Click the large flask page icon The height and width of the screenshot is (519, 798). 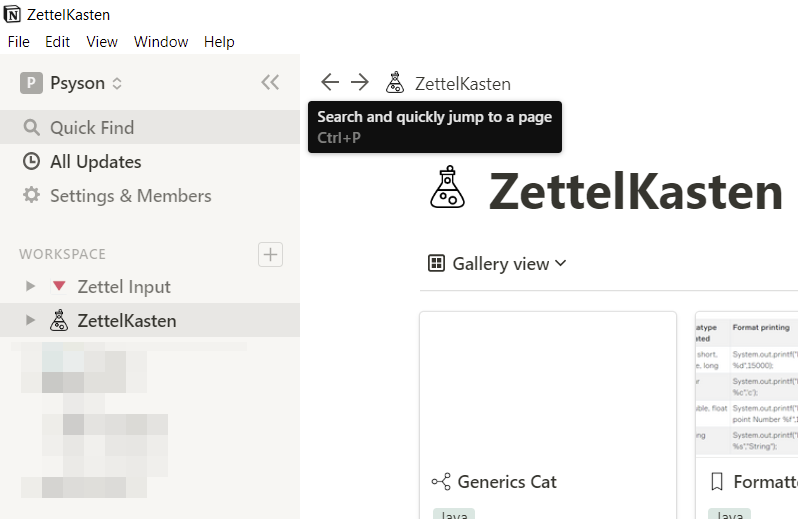click(448, 188)
